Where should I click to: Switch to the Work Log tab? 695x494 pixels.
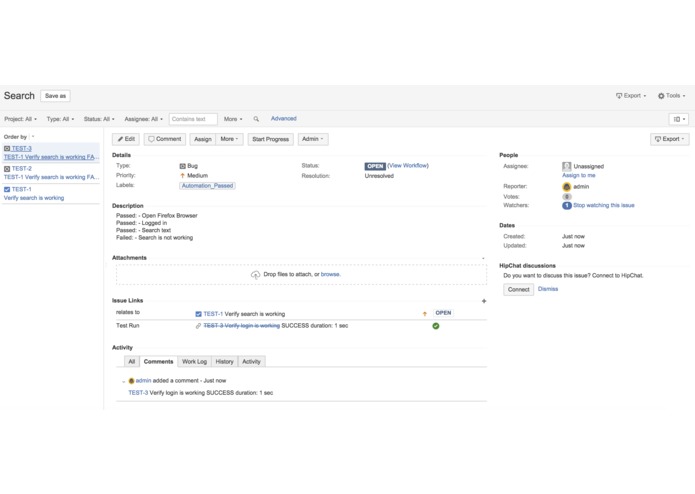tap(194, 362)
